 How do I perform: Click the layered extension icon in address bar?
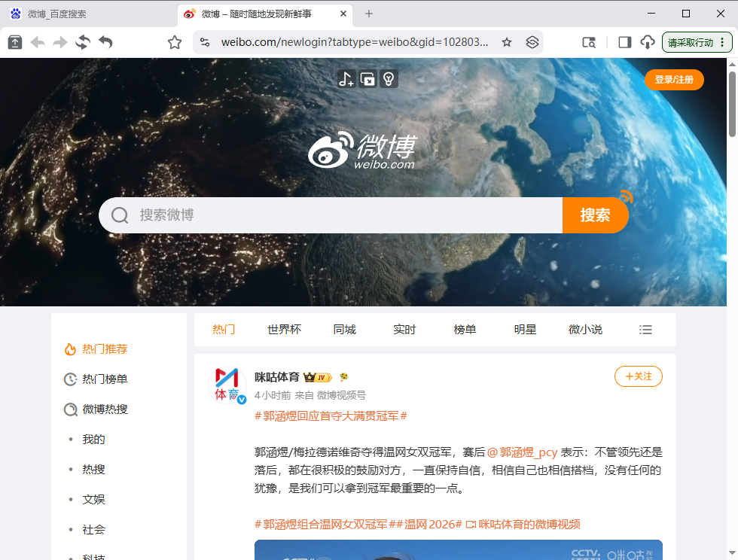(x=532, y=42)
